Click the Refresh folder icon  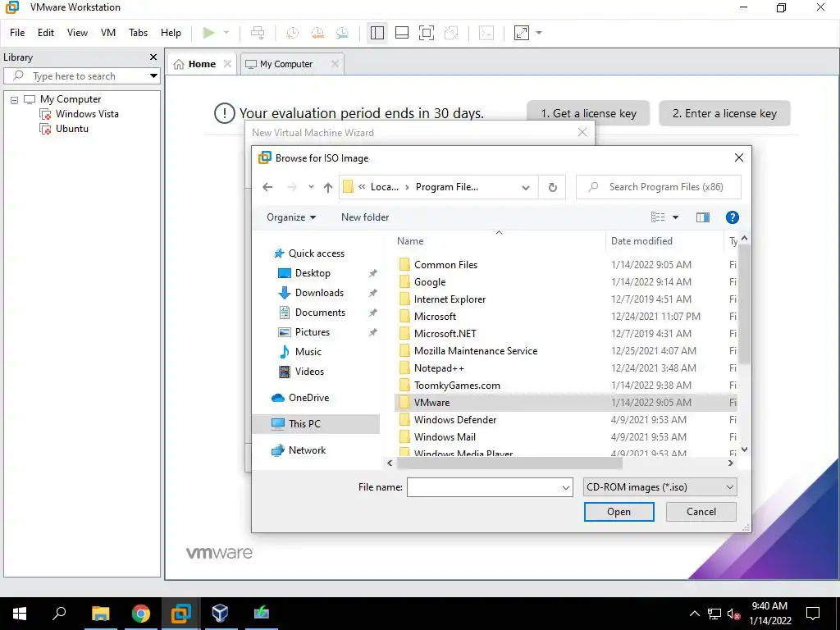(552, 187)
